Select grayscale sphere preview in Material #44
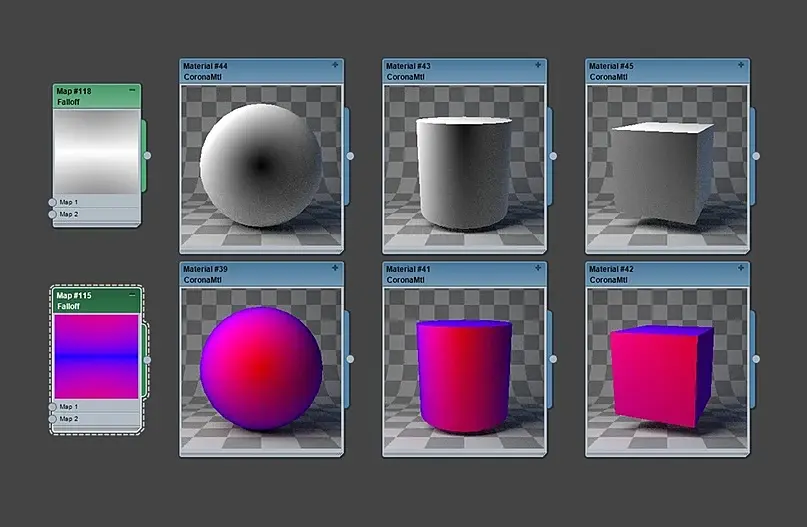The image size is (807, 527). coord(261,166)
